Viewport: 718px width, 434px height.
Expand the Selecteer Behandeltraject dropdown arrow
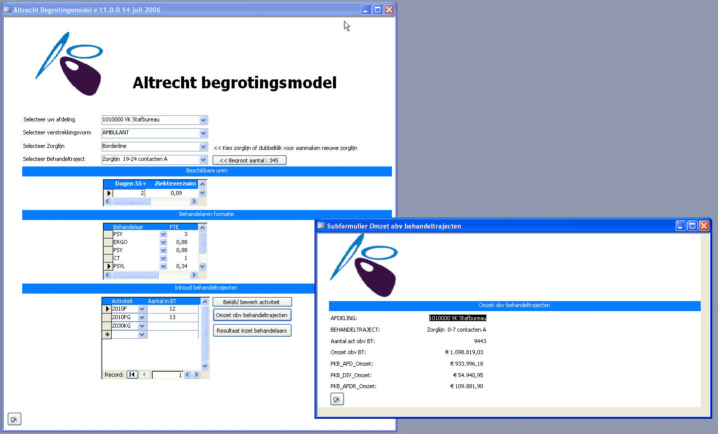tap(203, 160)
